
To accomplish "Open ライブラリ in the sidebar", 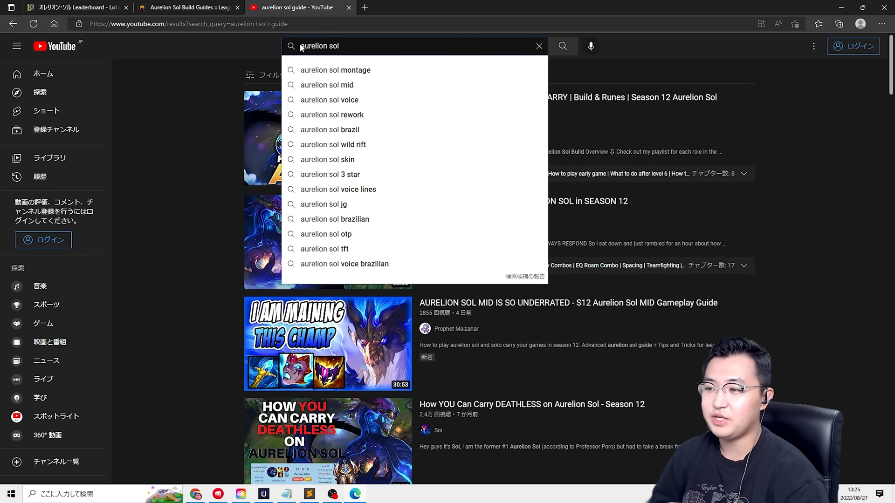I will (52, 158).
